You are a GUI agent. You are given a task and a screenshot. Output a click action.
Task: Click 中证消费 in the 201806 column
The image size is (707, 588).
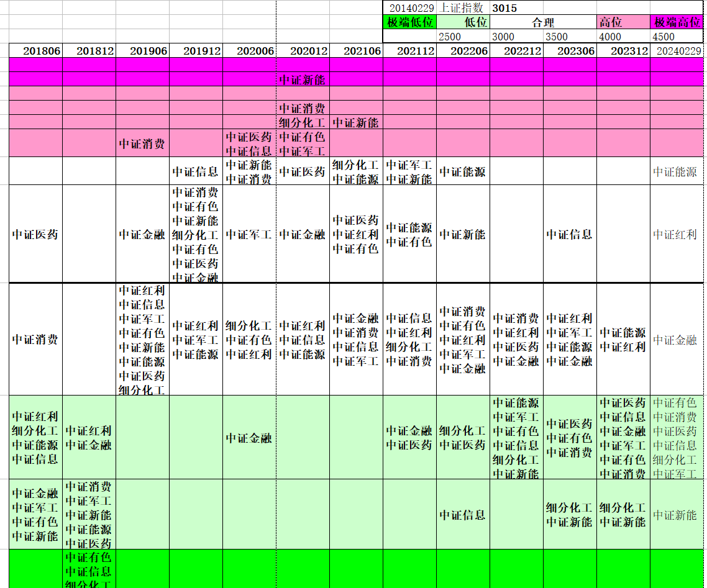(35, 340)
